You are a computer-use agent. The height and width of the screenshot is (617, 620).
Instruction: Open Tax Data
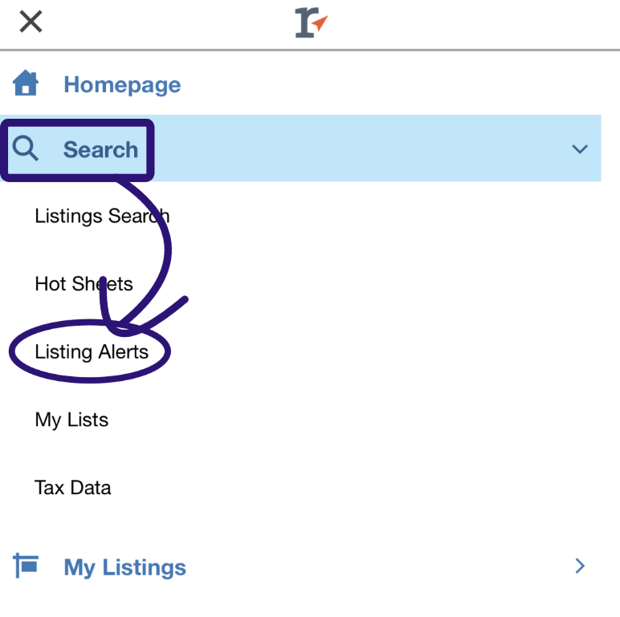[73, 488]
